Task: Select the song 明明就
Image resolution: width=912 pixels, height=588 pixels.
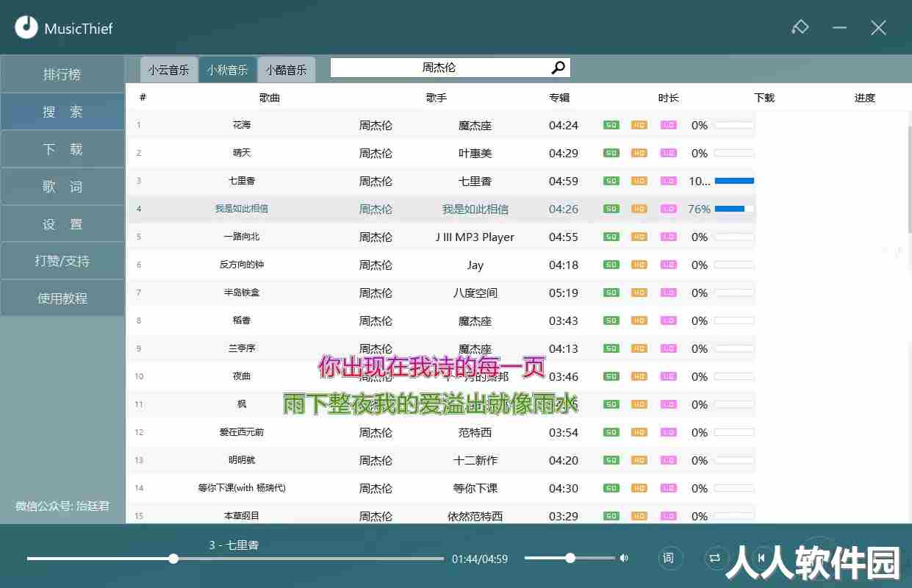Action: pos(242,460)
